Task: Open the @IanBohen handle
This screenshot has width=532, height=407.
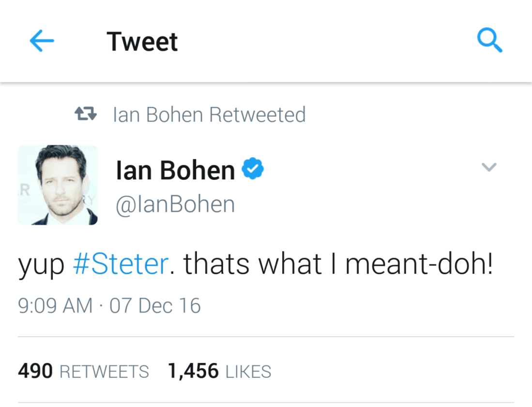Action: coord(175,204)
